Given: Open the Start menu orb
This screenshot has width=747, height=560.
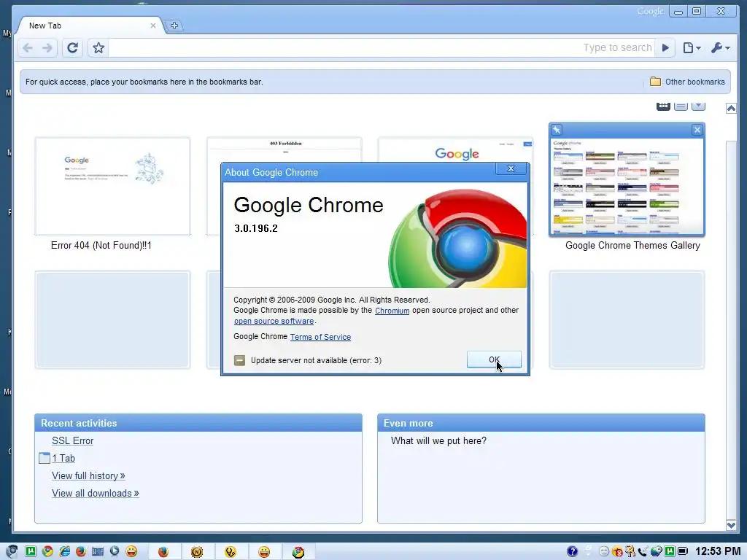Looking at the screenshot, I should coord(12,551).
